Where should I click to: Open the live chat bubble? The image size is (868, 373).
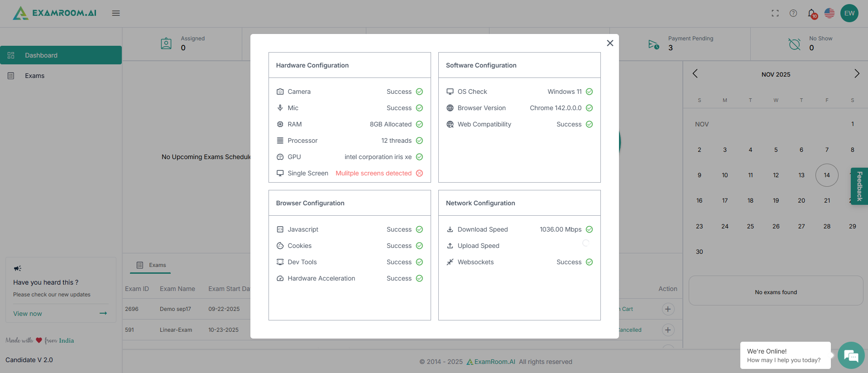pos(851,356)
